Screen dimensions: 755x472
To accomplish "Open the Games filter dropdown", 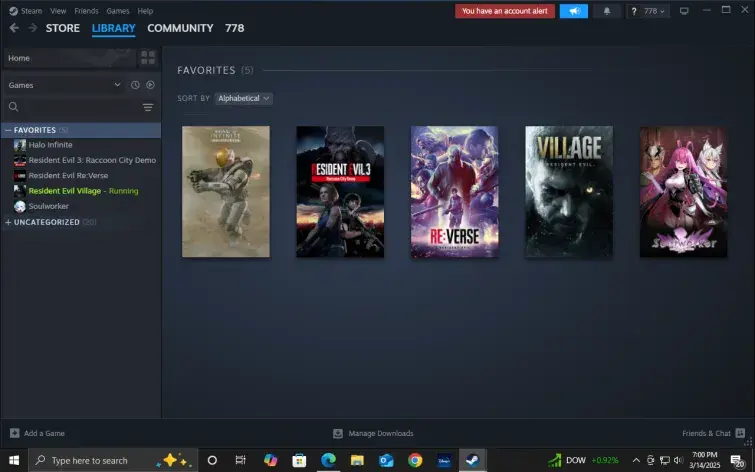I will (x=64, y=85).
